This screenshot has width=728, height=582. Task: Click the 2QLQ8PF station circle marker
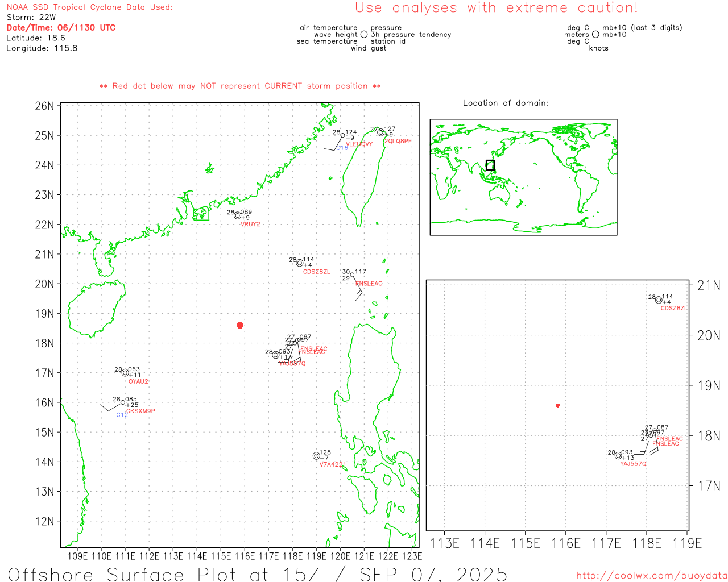click(x=380, y=132)
